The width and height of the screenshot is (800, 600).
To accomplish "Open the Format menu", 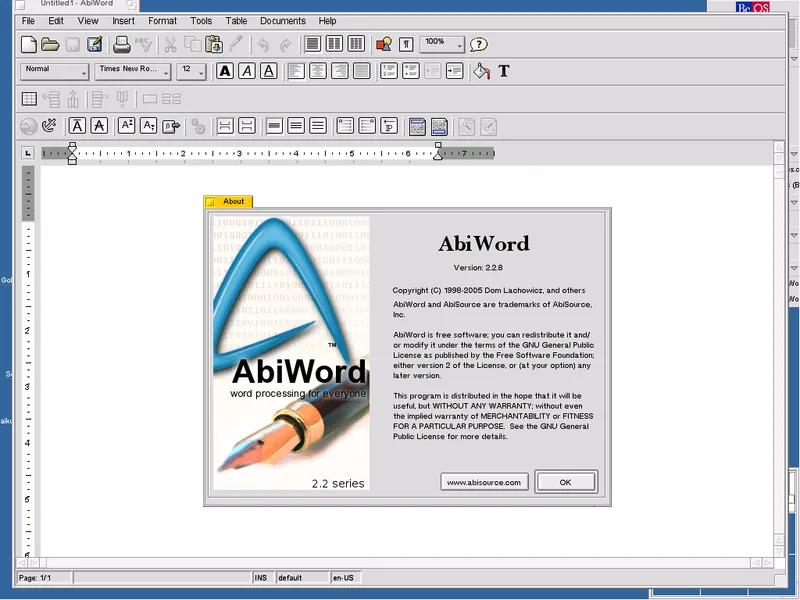I will (x=162, y=21).
